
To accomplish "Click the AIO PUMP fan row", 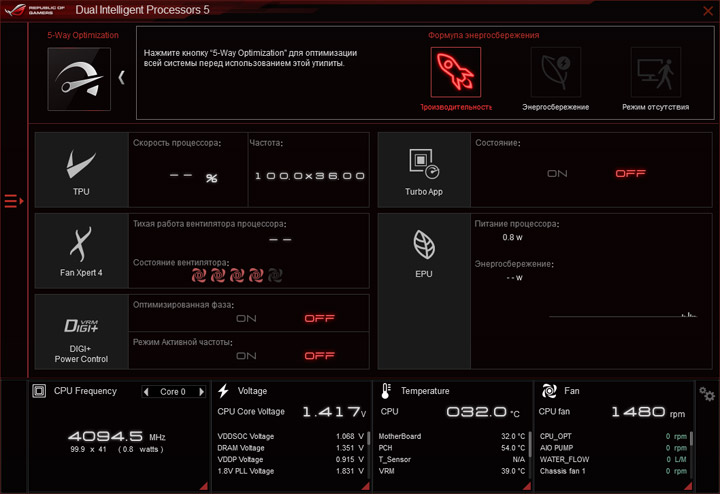I will click(613, 448).
